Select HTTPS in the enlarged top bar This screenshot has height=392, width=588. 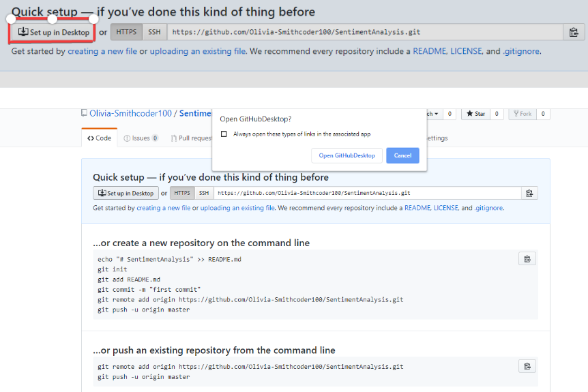126,32
